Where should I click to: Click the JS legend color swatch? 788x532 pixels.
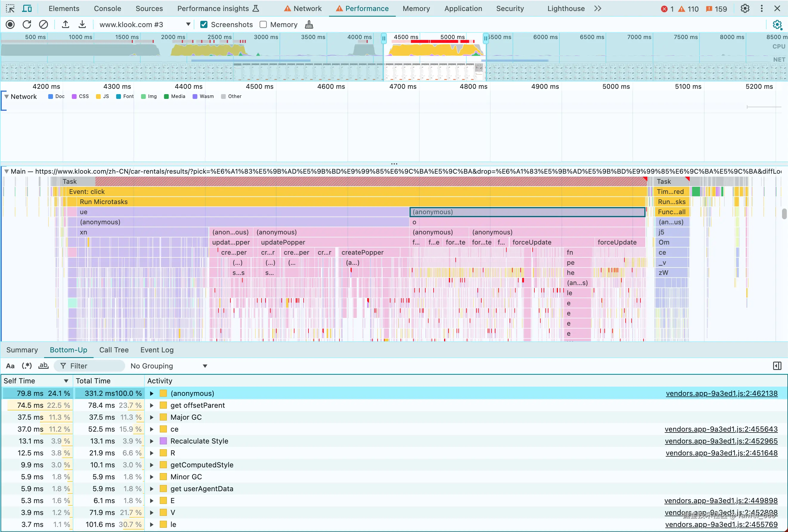point(98,97)
